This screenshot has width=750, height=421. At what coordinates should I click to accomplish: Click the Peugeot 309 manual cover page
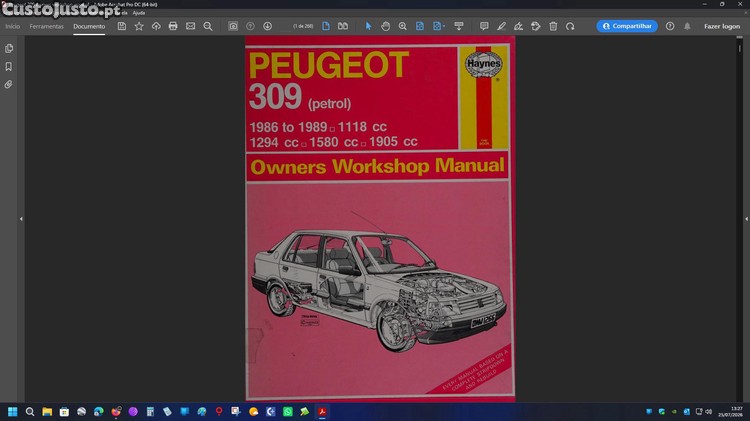pos(380,218)
